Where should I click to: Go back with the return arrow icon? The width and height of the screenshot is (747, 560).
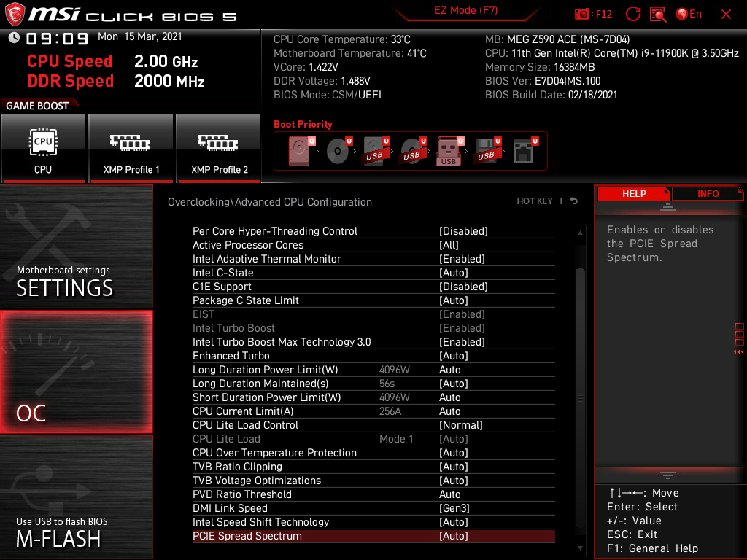[x=574, y=201]
